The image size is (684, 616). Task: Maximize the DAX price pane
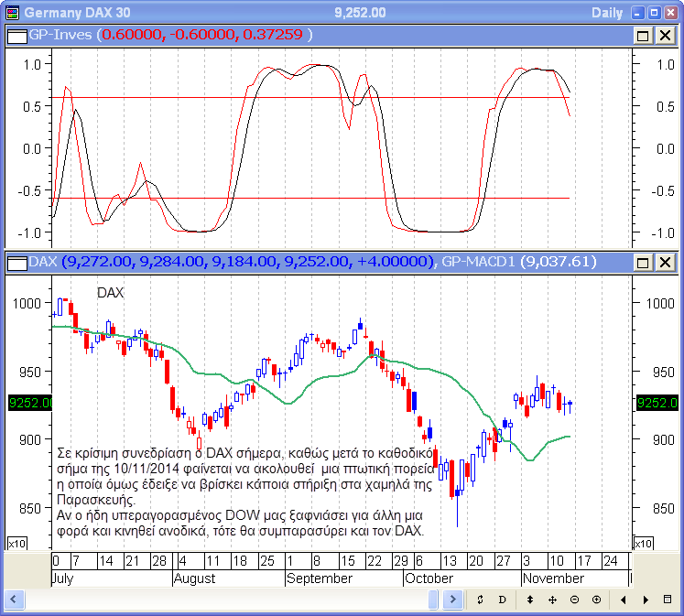coord(643,263)
